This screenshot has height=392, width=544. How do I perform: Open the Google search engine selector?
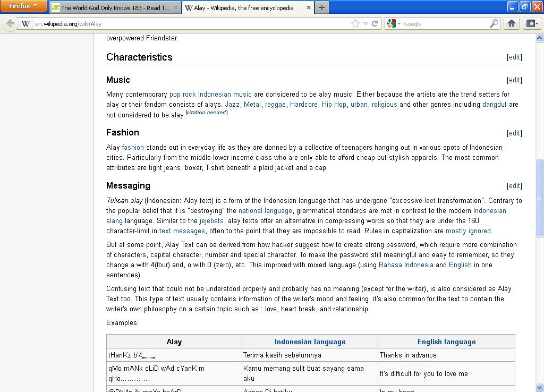click(394, 23)
